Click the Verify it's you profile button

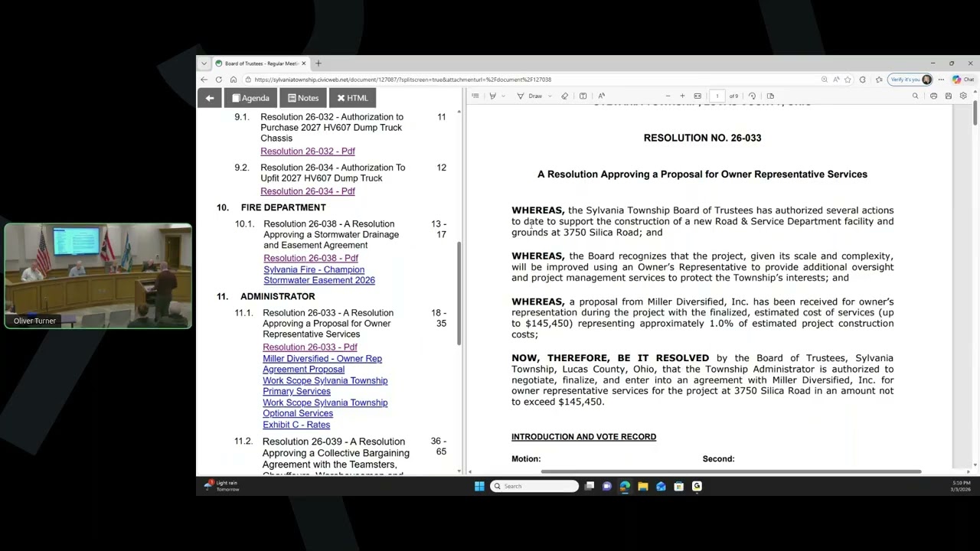click(910, 80)
